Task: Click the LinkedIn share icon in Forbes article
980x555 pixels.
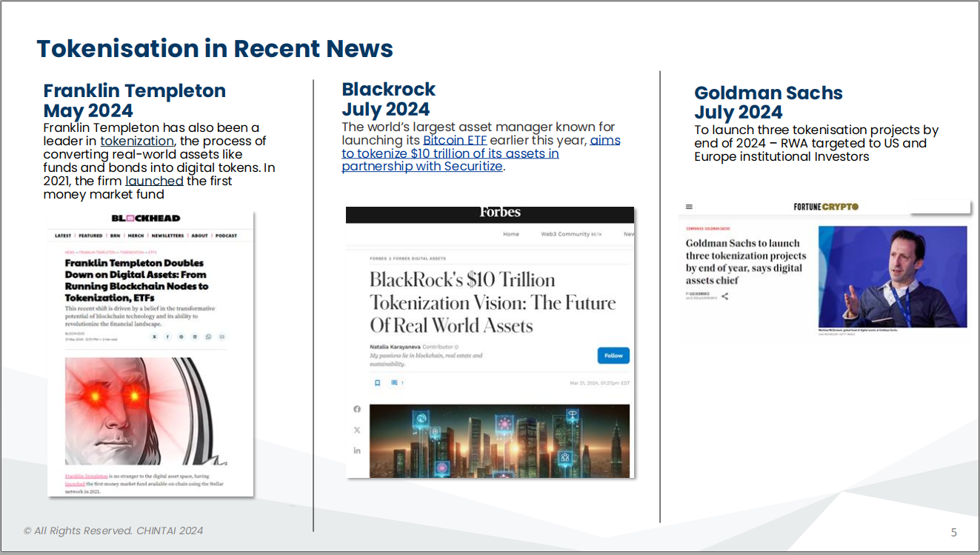Action: [357, 451]
